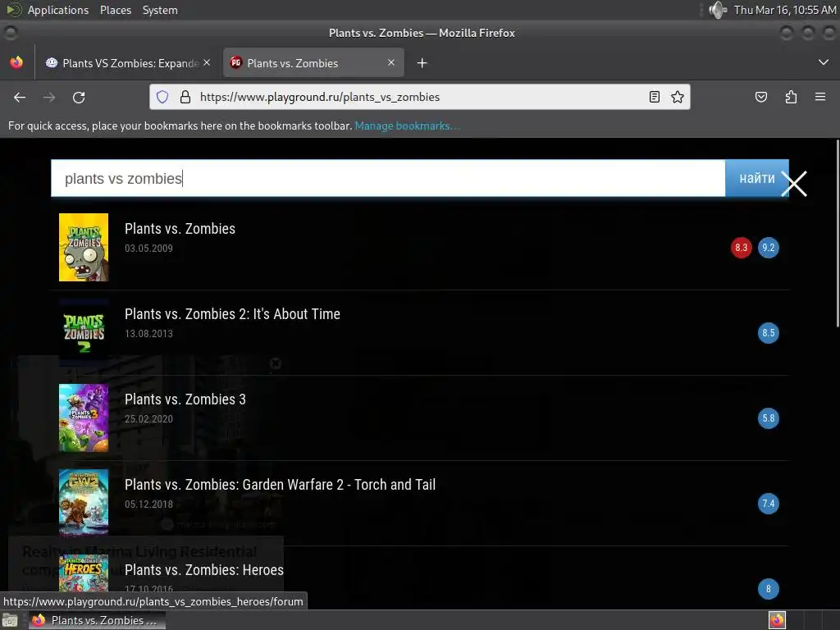
Task: Open the Plants vs. Zombies cover thumbnail
Action: tap(84, 247)
